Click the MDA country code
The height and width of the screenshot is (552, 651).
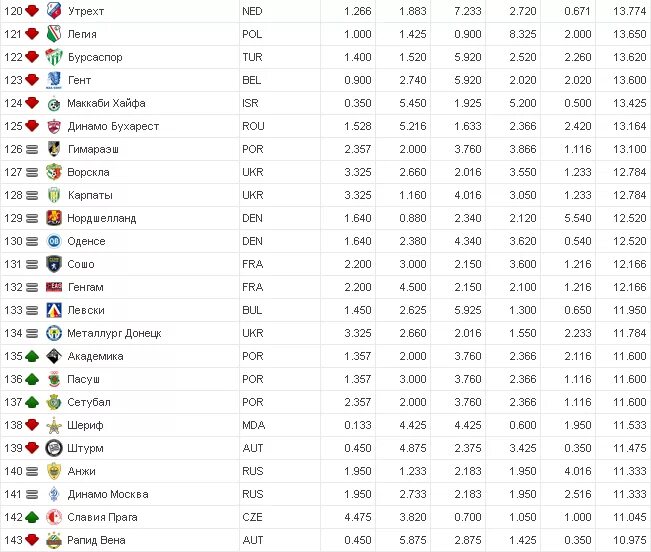pos(254,425)
